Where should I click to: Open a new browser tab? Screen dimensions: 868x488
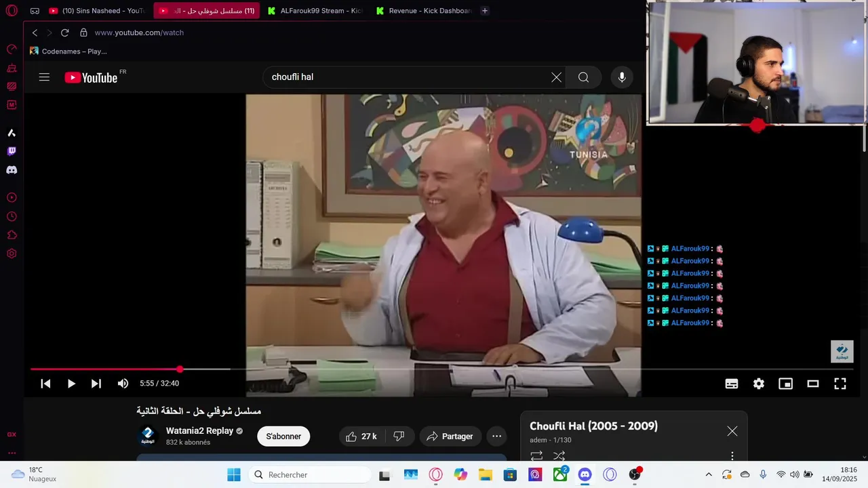[x=484, y=11]
